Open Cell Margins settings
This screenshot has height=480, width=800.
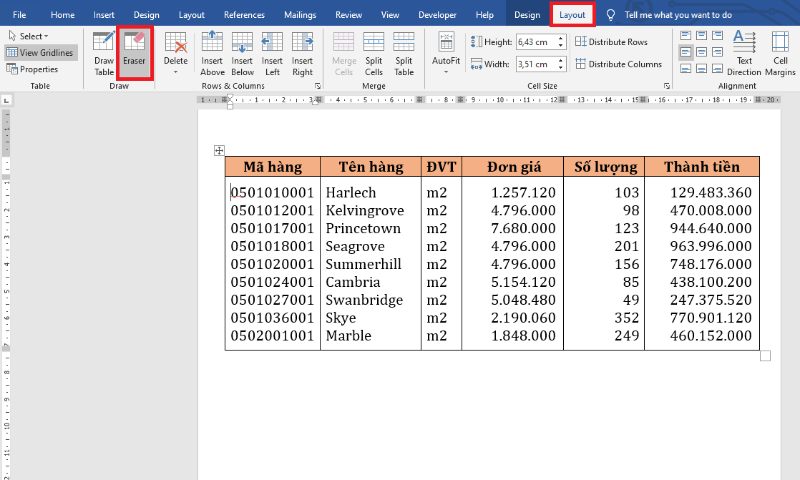(780, 54)
